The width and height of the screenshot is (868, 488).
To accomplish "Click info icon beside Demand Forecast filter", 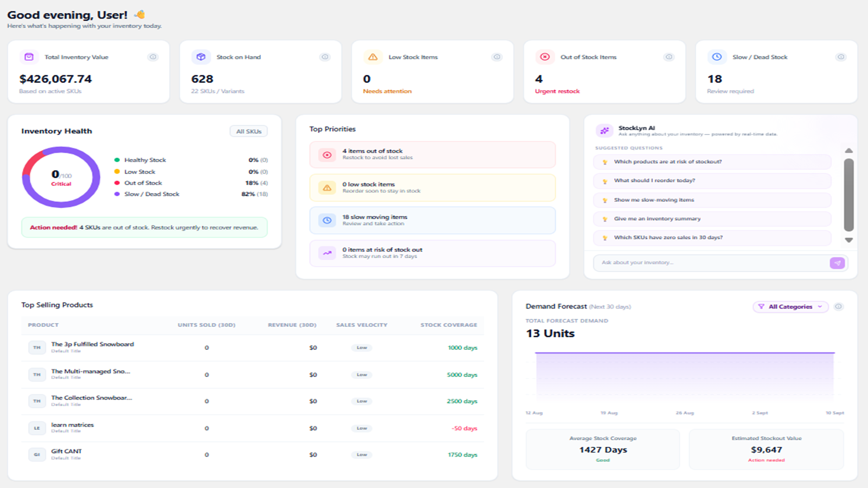I will coord(839,307).
